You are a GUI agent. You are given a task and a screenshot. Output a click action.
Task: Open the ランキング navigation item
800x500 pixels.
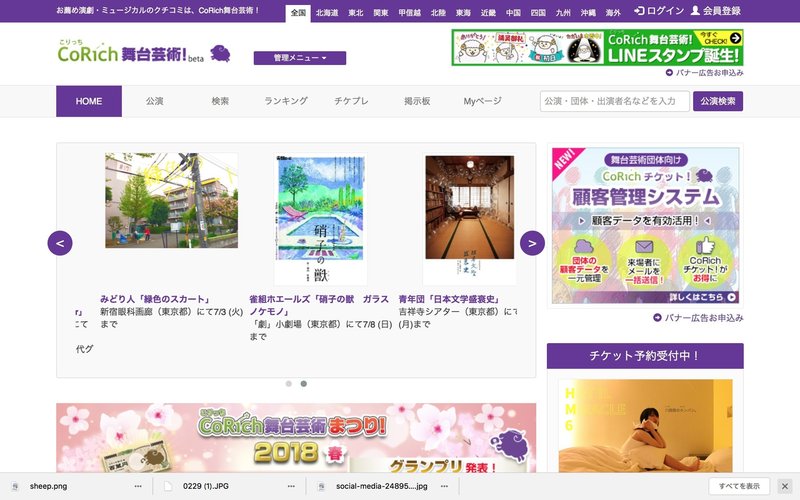(x=286, y=101)
